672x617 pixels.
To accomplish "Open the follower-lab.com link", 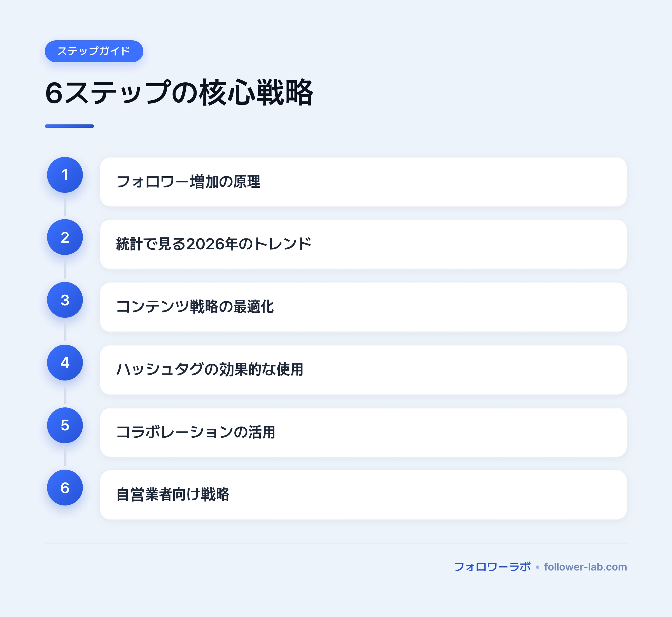I will click(x=585, y=567).
